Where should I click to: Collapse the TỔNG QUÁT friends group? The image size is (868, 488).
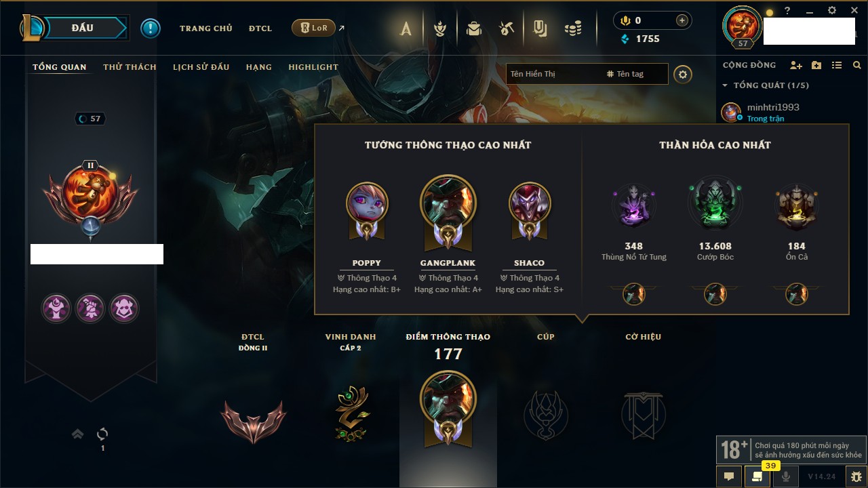point(725,85)
